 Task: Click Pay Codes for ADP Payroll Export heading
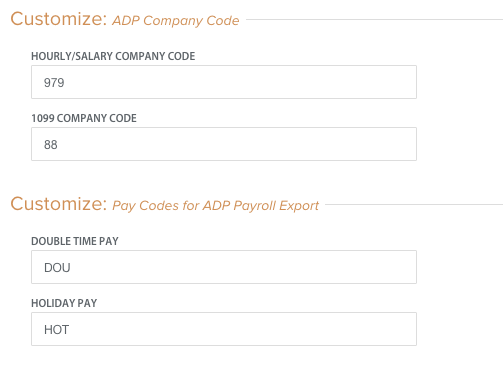(x=215, y=206)
